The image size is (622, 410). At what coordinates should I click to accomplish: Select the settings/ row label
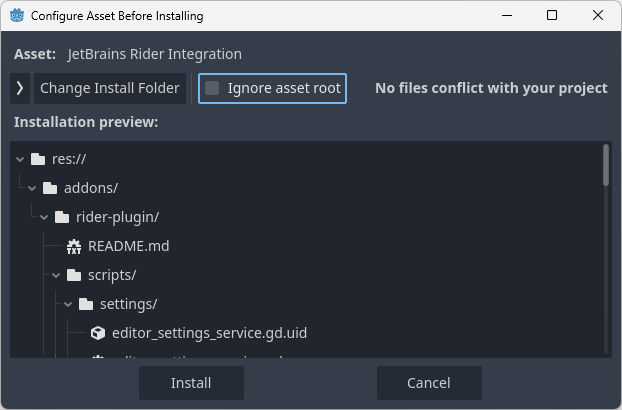click(x=129, y=305)
